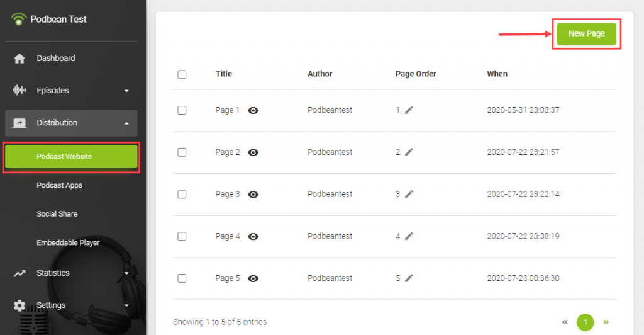Collapse the Distribution section
Screen dimensions: 644x335
pyautogui.click(x=126, y=123)
